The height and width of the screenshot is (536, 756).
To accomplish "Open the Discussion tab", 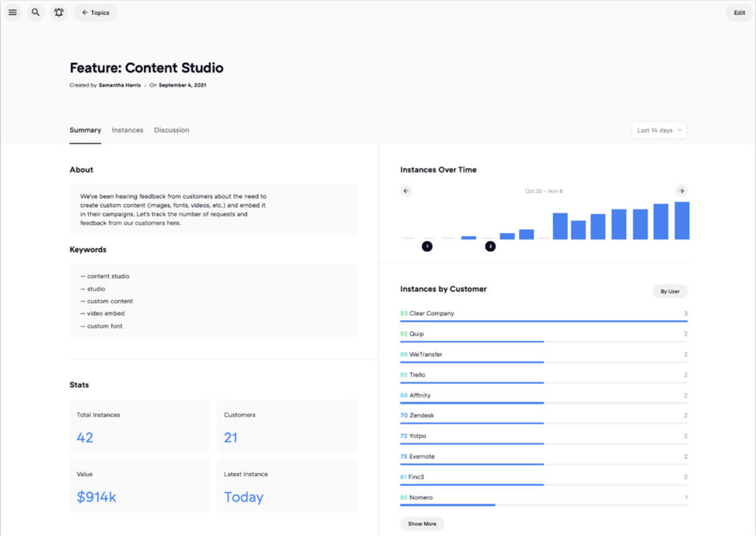I will pyautogui.click(x=172, y=130).
